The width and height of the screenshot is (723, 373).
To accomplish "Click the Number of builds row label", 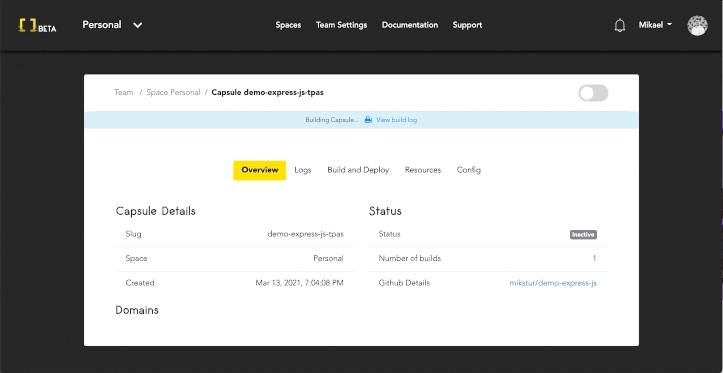I will point(409,259).
